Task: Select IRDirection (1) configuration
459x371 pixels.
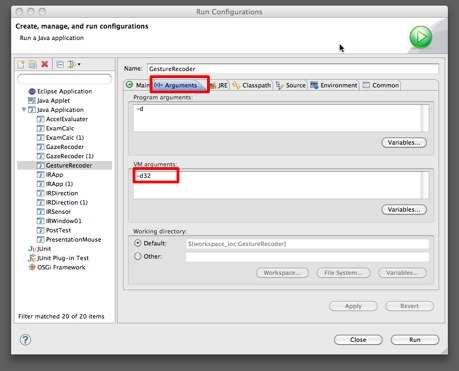Action: pyautogui.click(x=67, y=202)
